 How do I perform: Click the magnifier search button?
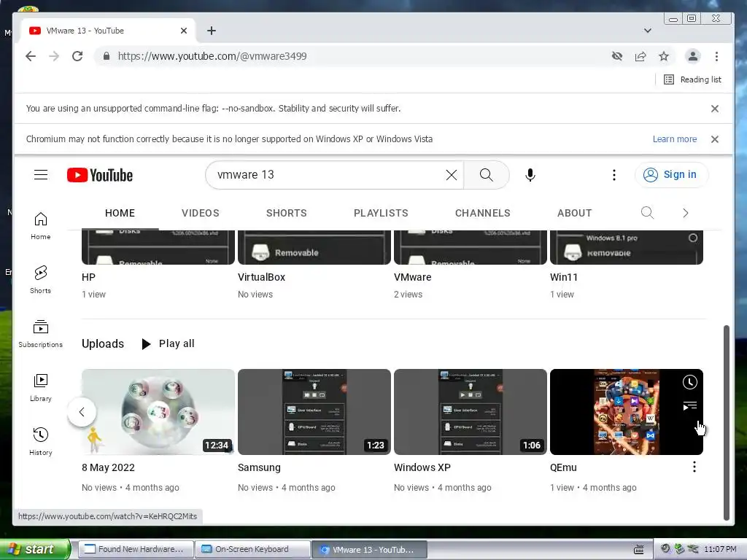487,175
